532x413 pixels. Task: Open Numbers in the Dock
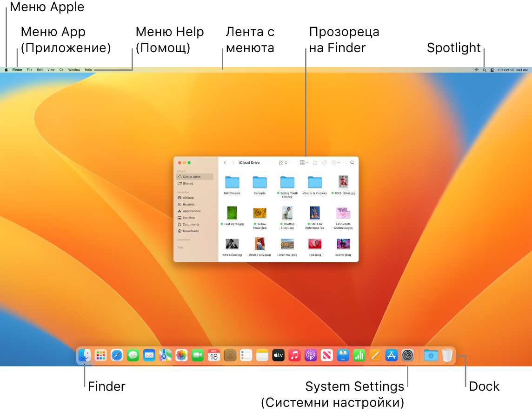(359, 355)
